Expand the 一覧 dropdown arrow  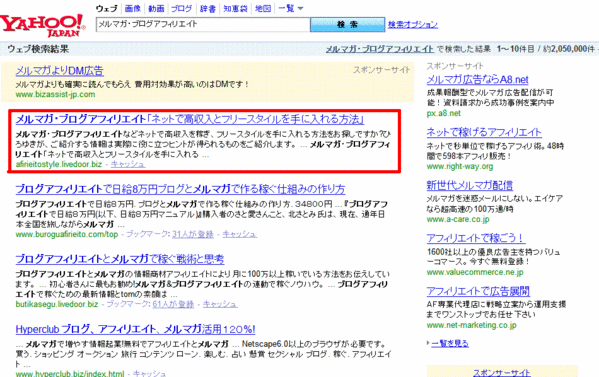pyautogui.click(x=300, y=8)
